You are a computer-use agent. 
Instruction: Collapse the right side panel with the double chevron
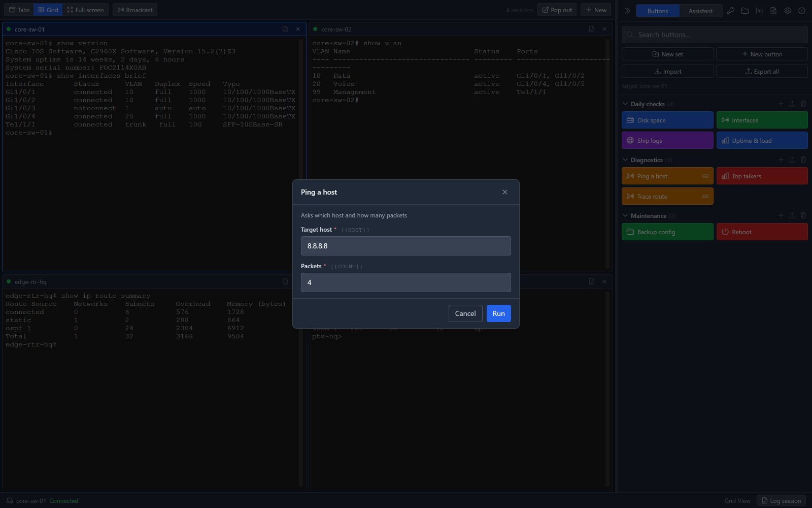click(x=627, y=11)
